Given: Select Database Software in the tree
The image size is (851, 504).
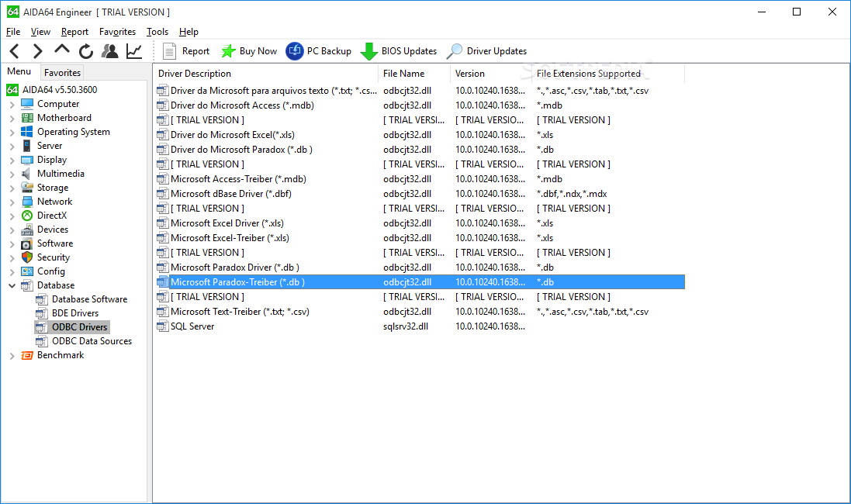Looking at the screenshot, I should click(89, 299).
